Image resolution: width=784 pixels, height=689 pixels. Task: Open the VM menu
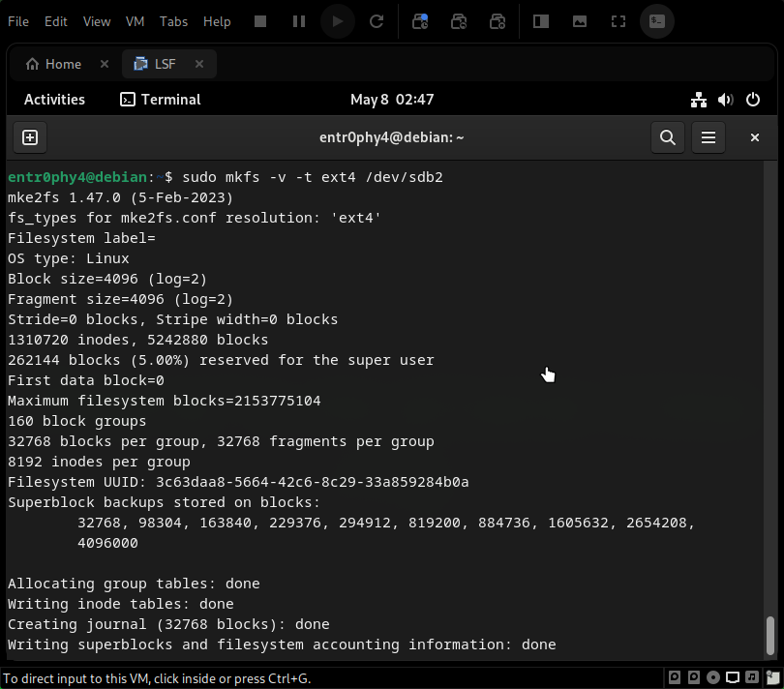tap(135, 21)
